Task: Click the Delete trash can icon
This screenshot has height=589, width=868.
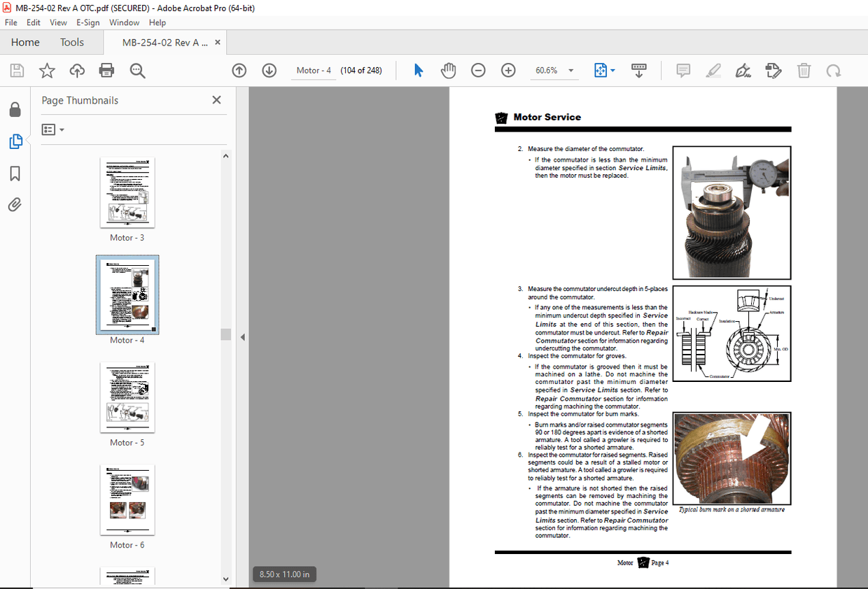Action: click(804, 71)
